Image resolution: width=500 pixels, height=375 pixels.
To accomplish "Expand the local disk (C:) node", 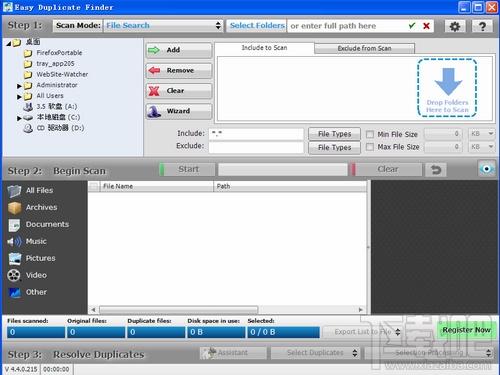I will pos(19,118).
